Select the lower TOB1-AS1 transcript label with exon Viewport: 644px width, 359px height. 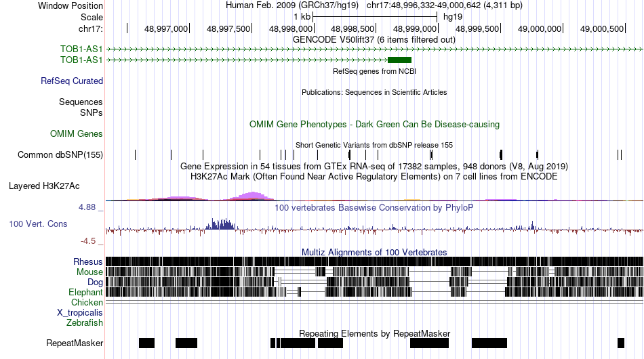tap(81, 60)
